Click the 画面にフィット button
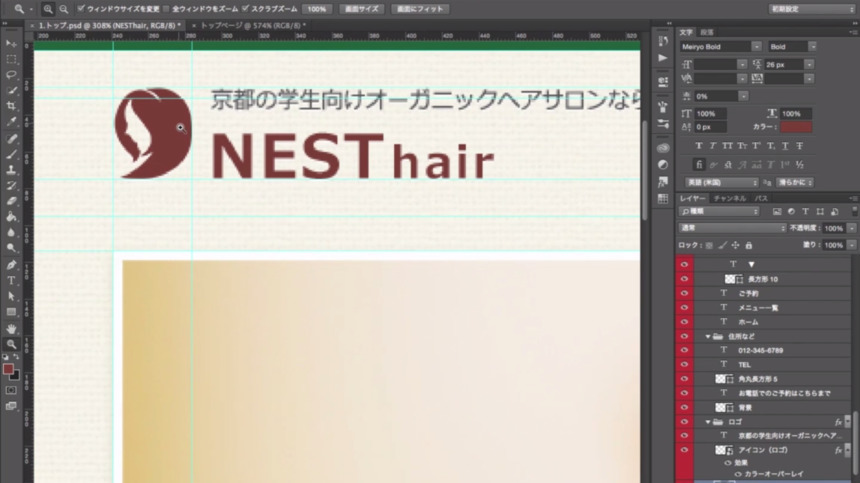The height and width of the screenshot is (483, 860). [x=420, y=9]
